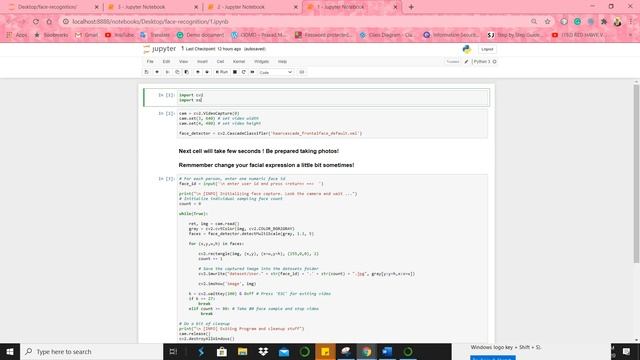Click the address bar with localhost URL

294,22
